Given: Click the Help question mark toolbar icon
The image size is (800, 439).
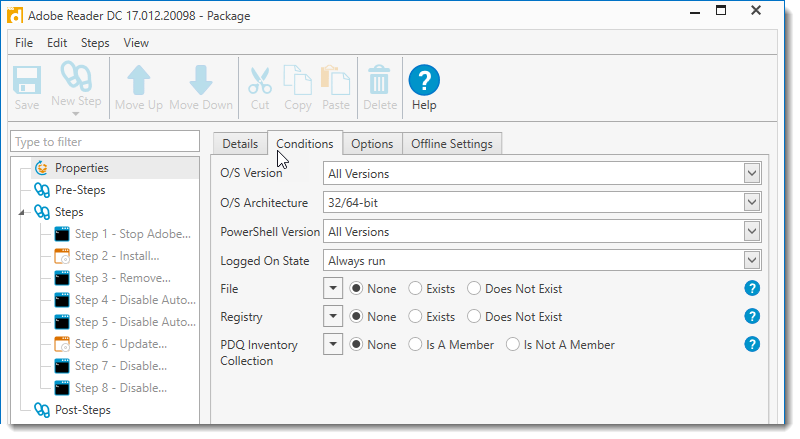Looking at the screenshot, I should click(424, 80).
